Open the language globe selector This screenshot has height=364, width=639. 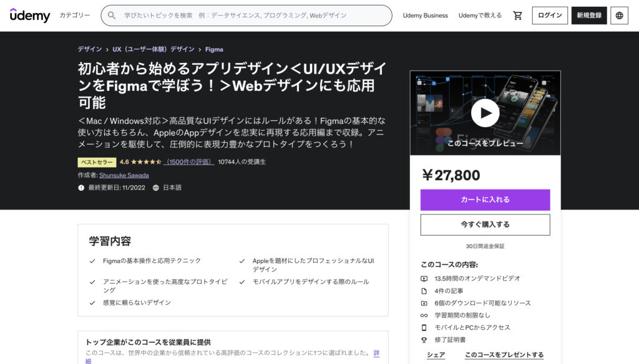[619, 16]
